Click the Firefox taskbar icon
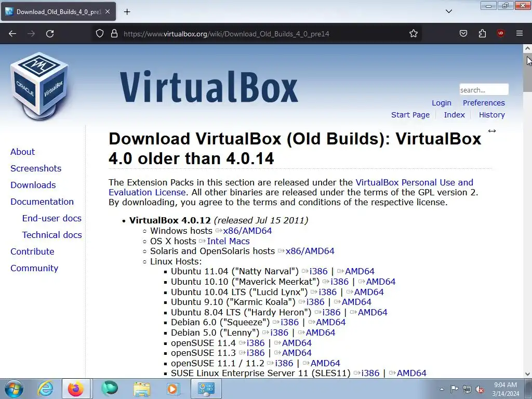The width and height of the screenshot is (532, 399). pyautogui.click(x=76, y=389)
